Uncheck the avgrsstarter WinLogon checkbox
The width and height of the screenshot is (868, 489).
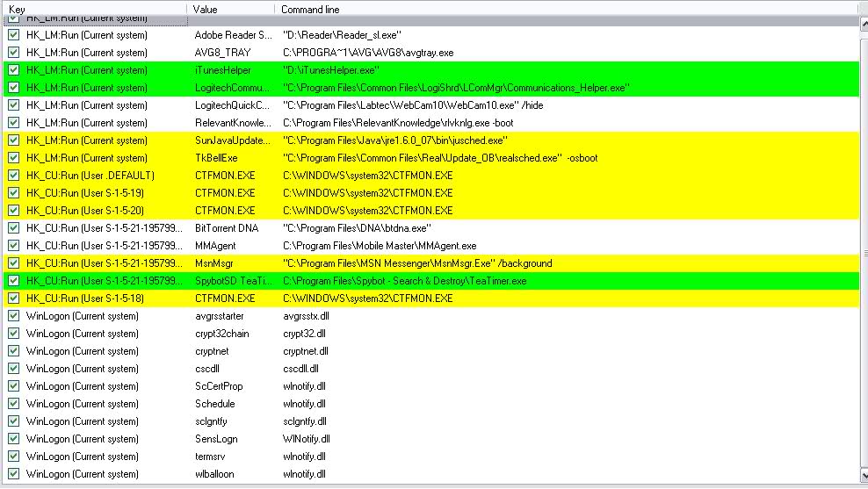[14, 316]
